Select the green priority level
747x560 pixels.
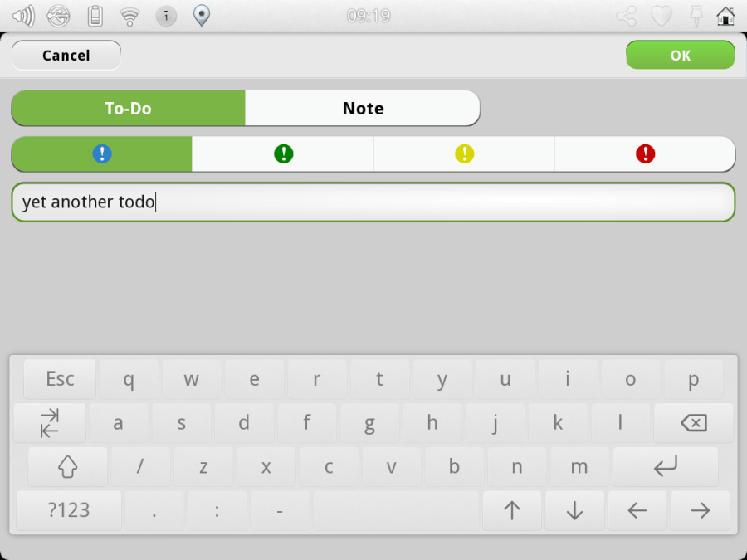click(283, 153)
